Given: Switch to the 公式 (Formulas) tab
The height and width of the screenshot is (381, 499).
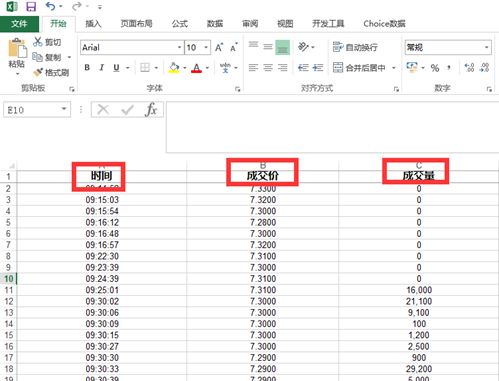Looking at the screenshot, I should pos(180,24).
